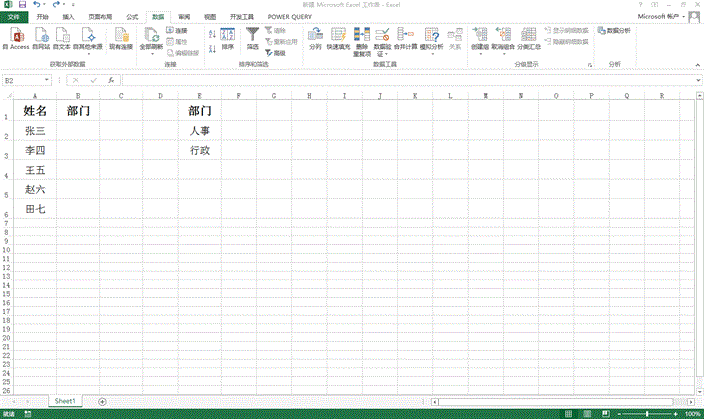Click the Microsoft 帐户 account link
This screenshot has width=704, height=419.
(x=662, y=17)
